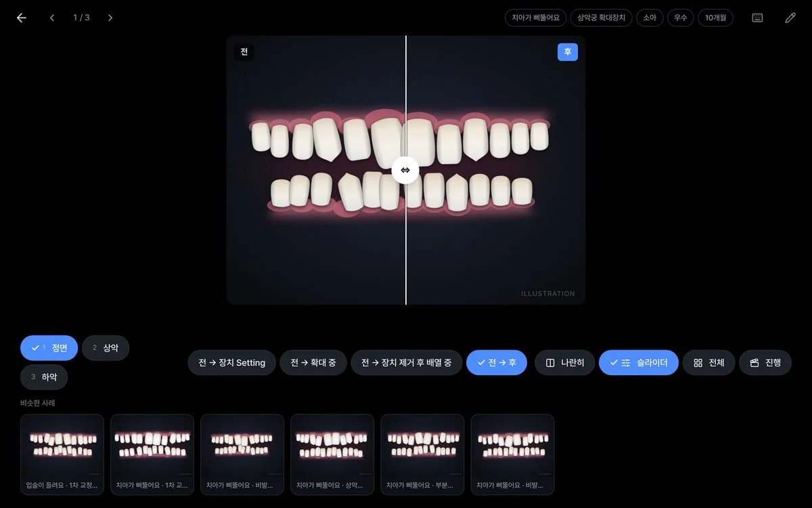Click the 소아 tag

coord(650,18)
